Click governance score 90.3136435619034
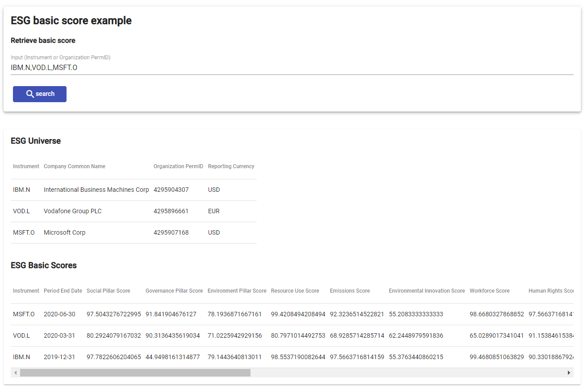Screen dimensions: 588x389 (173, 335)
